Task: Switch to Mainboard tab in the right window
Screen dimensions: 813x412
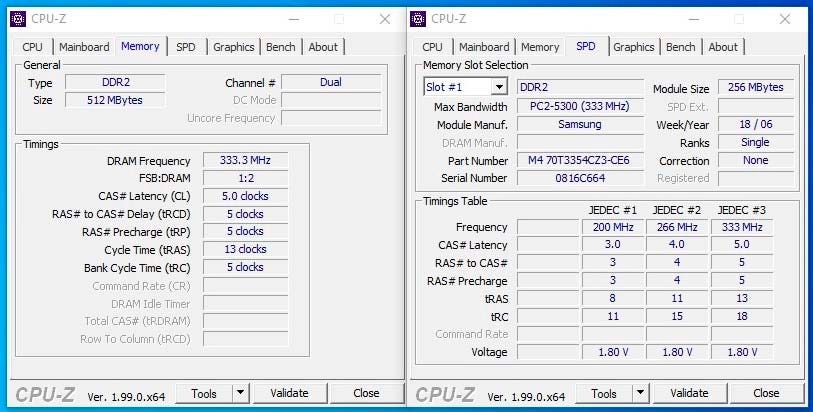Action: tap(484, 47)
